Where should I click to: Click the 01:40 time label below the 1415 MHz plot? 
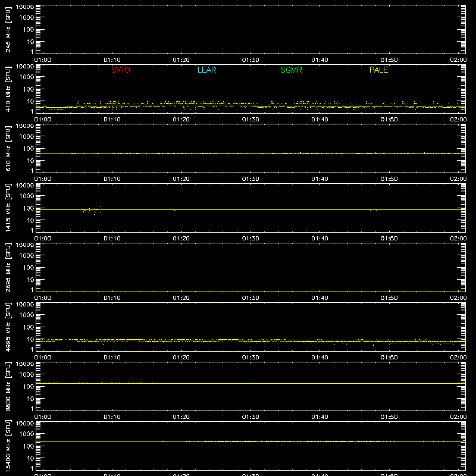pyautogui.click(x=320, y=239)
